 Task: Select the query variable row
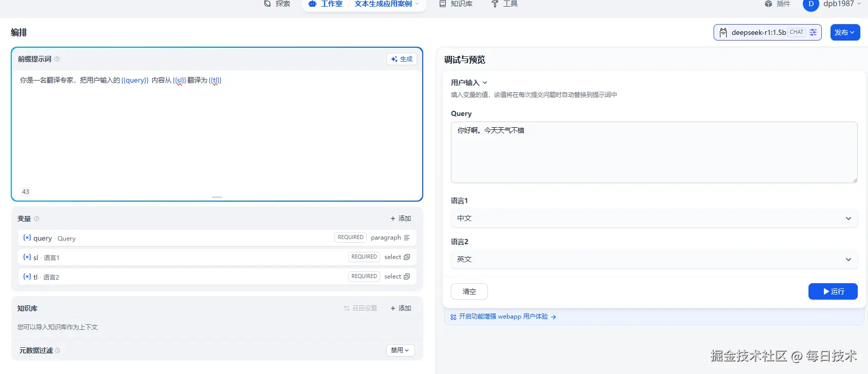click(217, 238)
